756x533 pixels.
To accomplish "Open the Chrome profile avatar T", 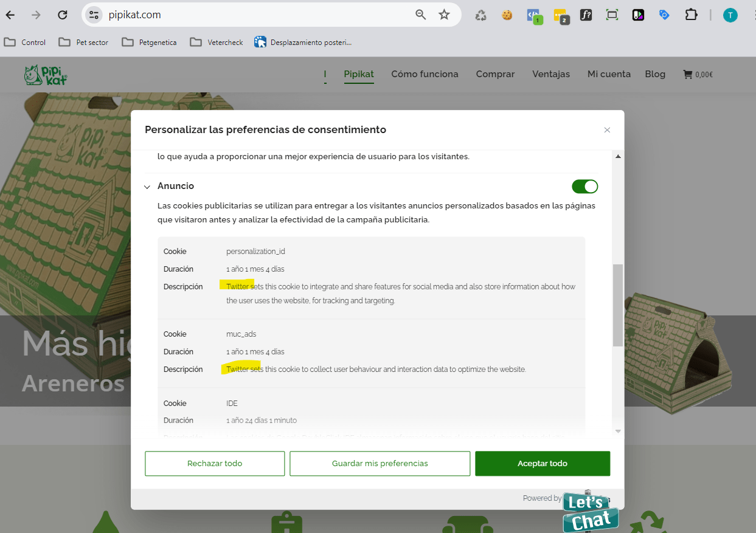I will click(730, 15).
